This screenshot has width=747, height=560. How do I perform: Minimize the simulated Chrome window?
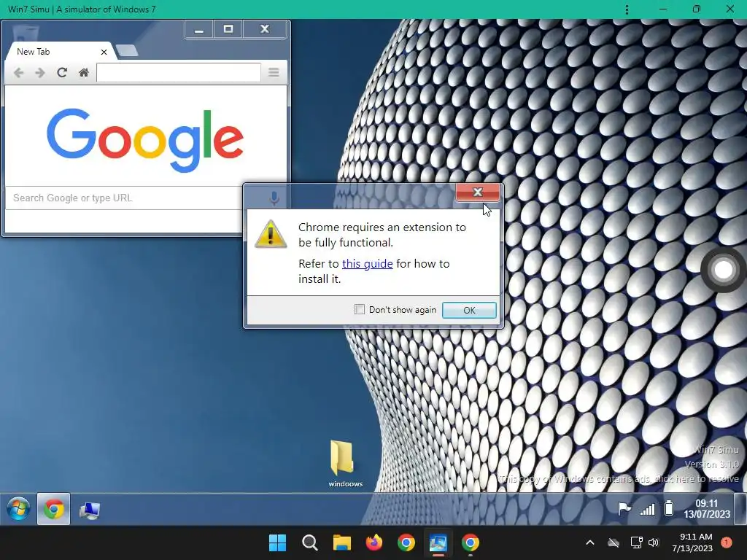[x=199, y=29]
